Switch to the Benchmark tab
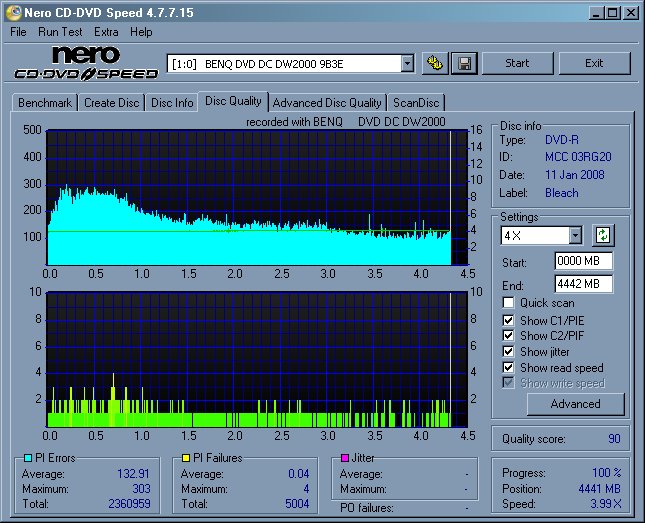645x523 pixels. 45,102
